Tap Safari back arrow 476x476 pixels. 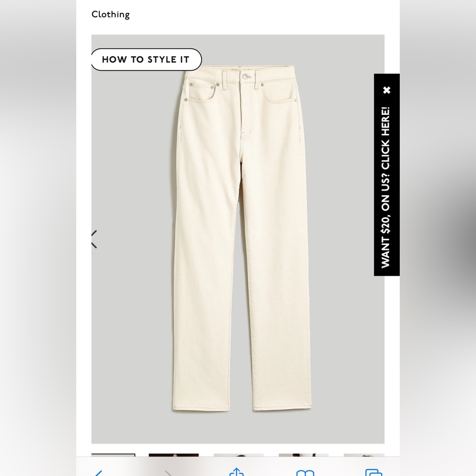98,473
